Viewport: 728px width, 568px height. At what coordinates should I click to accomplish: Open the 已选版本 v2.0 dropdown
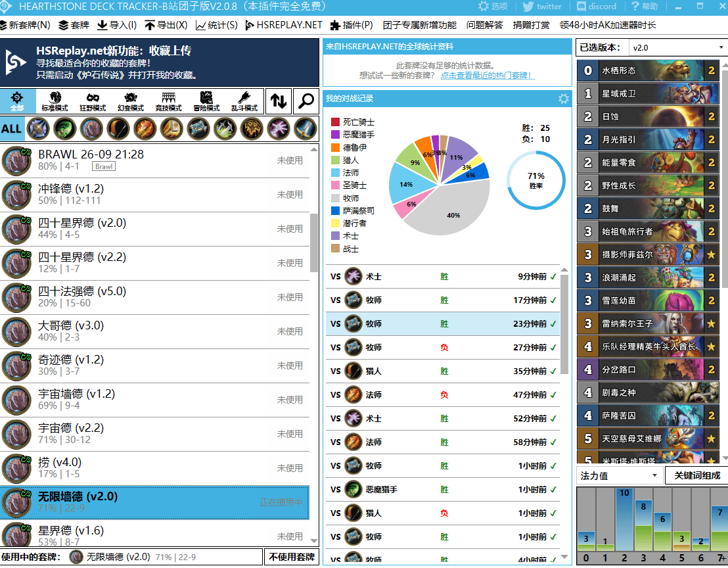(x=677, y=47)
